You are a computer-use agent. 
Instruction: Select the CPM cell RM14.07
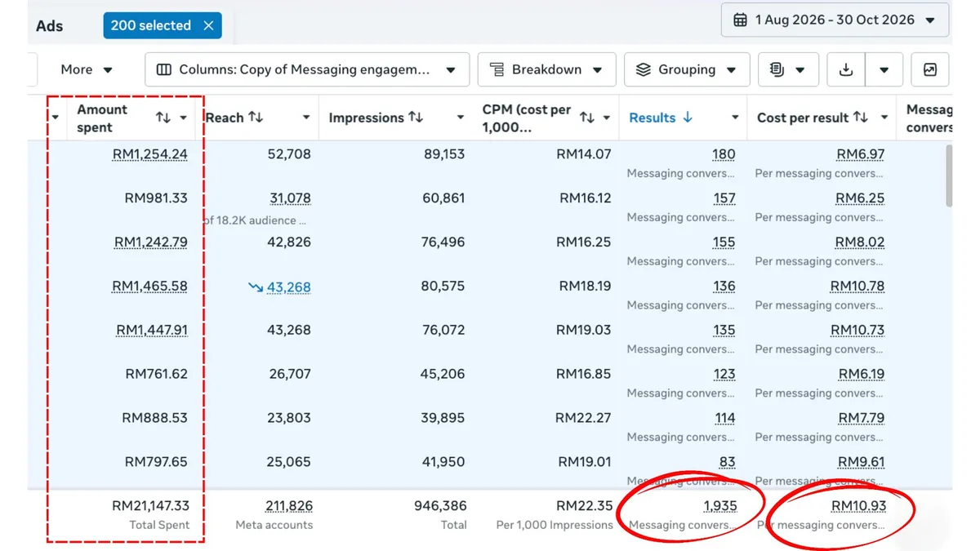click(583, 154)
